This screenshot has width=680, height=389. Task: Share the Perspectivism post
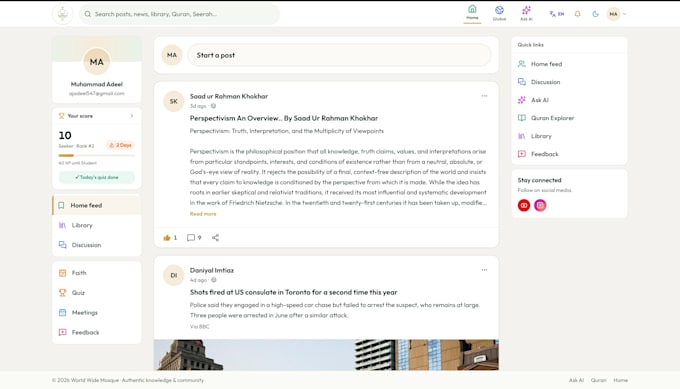coord(215,238)
